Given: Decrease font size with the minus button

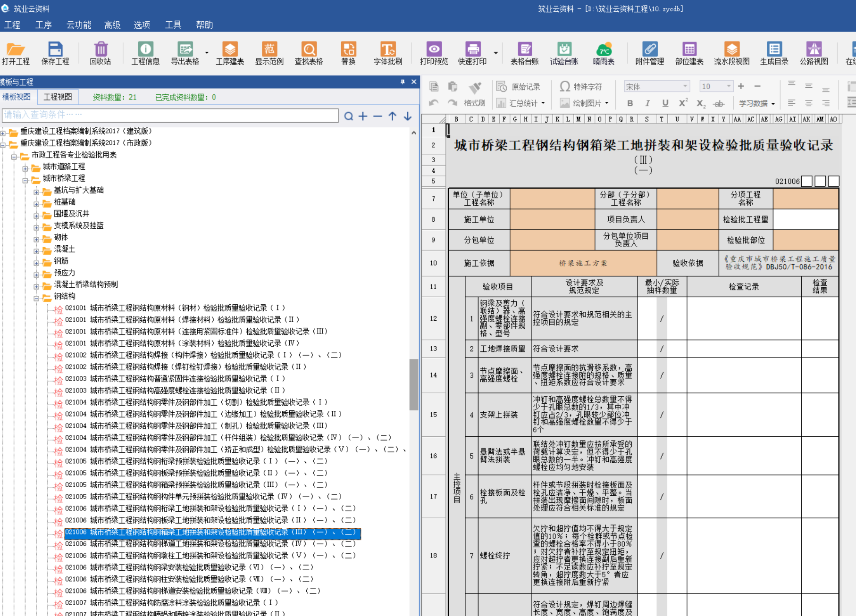Looking at the screenshot, I should coord(757,86).
